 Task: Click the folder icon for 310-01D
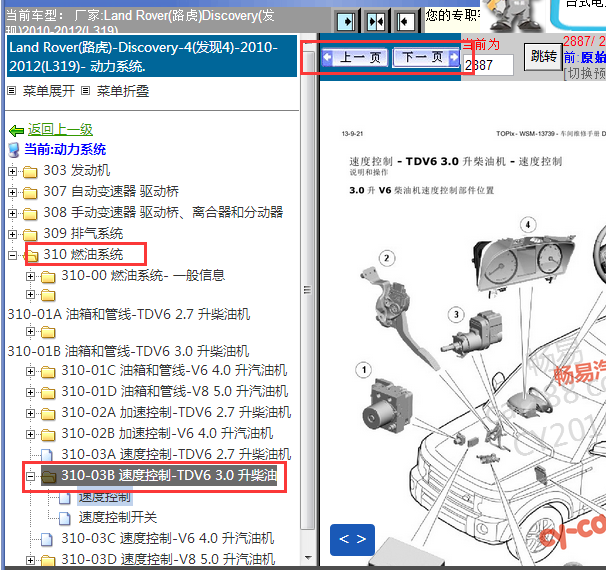click(48, 393)
